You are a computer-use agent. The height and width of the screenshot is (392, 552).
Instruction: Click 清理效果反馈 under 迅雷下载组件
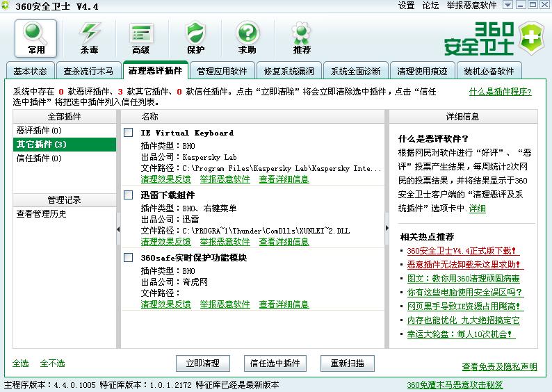coord(166,242)
